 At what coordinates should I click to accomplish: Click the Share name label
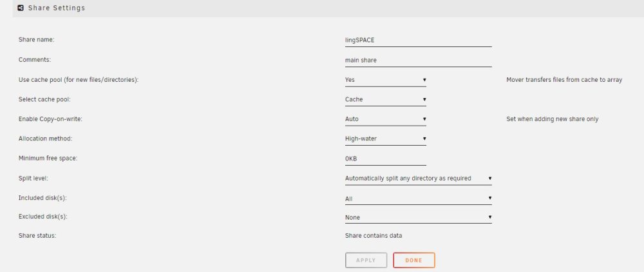point(37,40)
